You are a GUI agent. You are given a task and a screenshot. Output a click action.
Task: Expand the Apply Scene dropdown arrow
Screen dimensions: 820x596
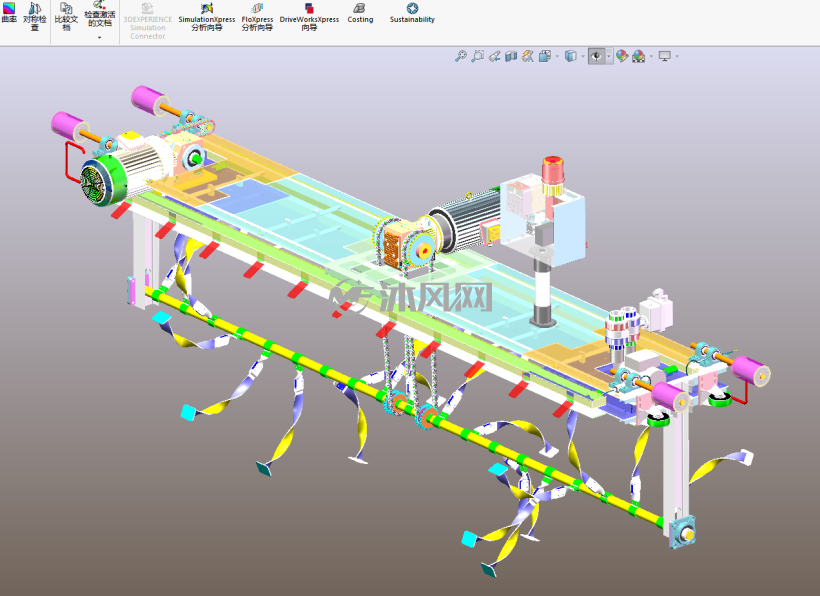pos(651,56)
